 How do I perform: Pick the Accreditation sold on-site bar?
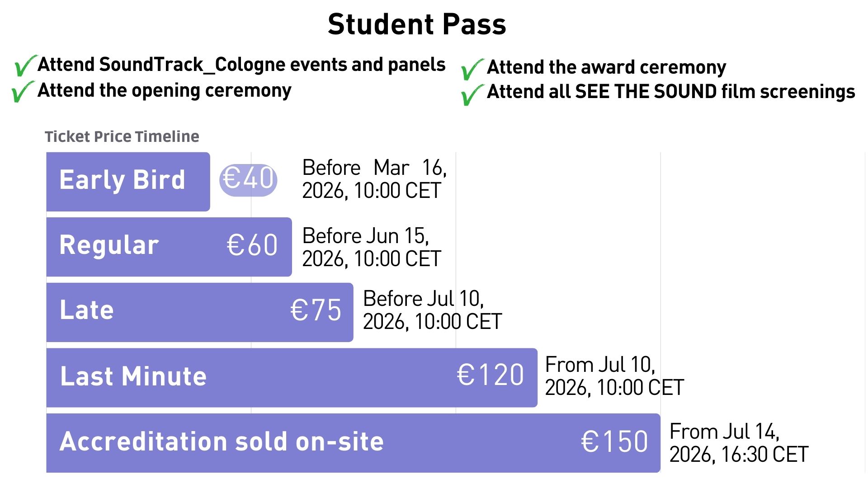click(x=353, y=443)
